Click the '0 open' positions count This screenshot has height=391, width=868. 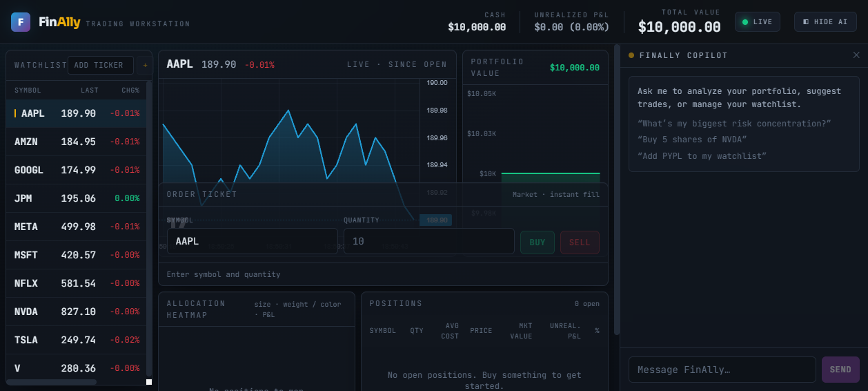[587, 303]
